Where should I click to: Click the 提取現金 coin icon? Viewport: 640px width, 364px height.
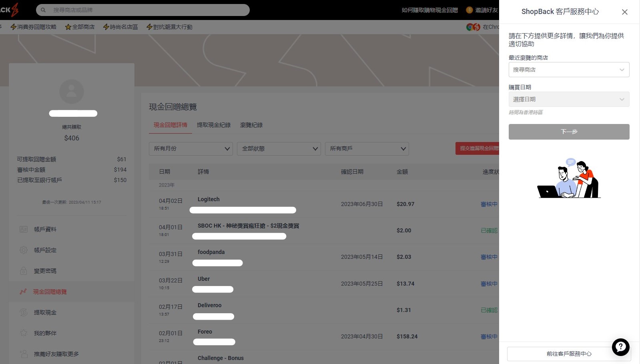(x=24, y=312)
